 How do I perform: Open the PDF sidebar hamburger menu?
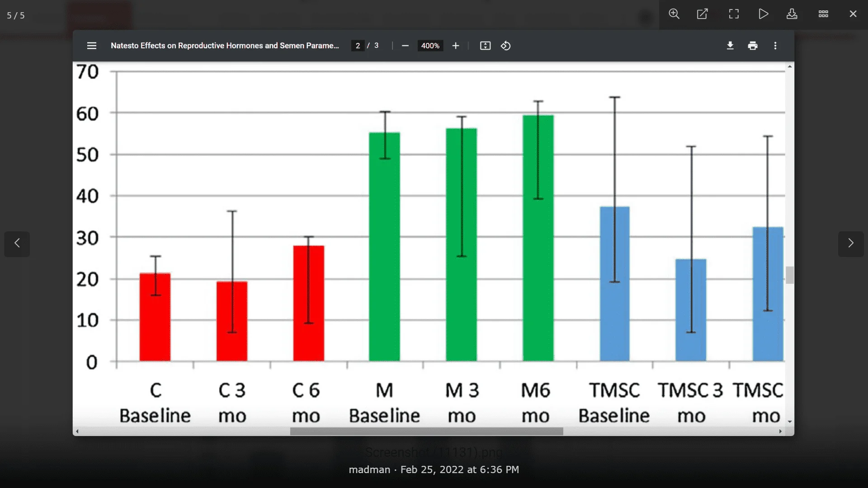coord(92,46)
